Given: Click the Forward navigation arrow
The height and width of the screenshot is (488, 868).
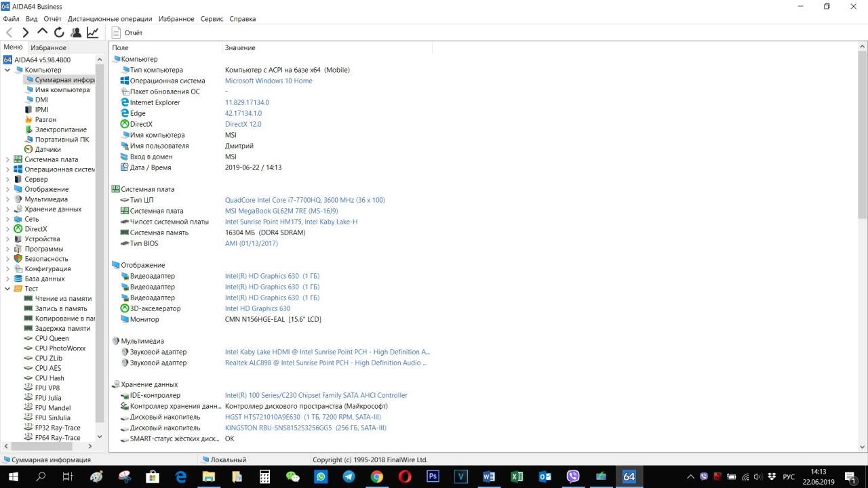Looking at the screenshot, I should 26,33.
